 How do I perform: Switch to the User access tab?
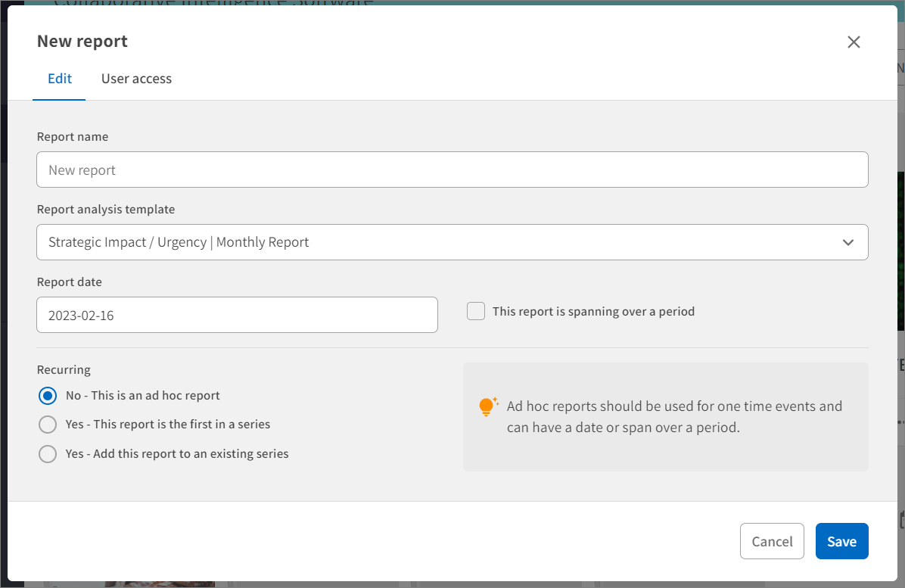click(x=136, y=79)
